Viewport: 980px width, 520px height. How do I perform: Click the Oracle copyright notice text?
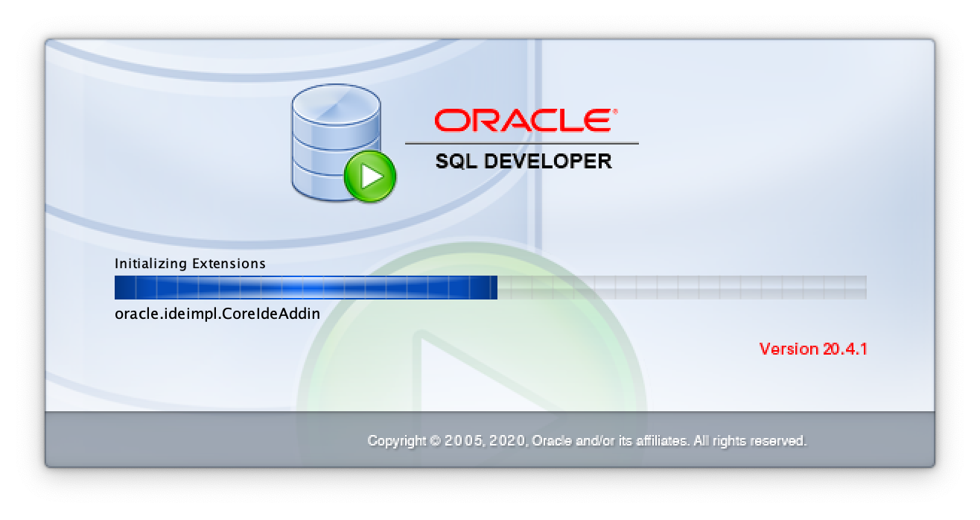(587, 441)
